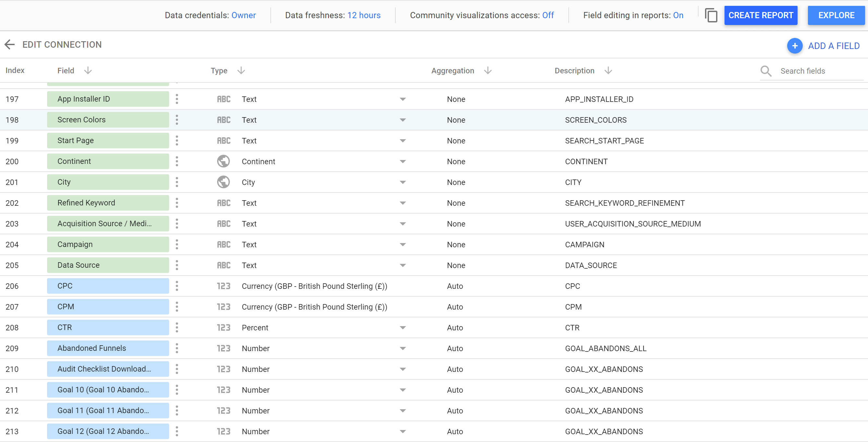
Task: Click the copy data source icon
Action: click(x=711, y=16)
